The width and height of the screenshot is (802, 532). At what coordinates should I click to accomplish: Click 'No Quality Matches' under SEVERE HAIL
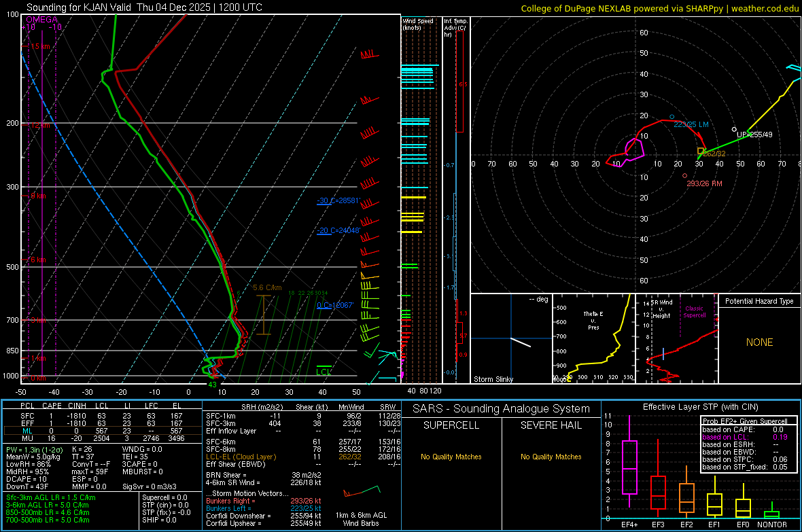(x=551, y=457)
